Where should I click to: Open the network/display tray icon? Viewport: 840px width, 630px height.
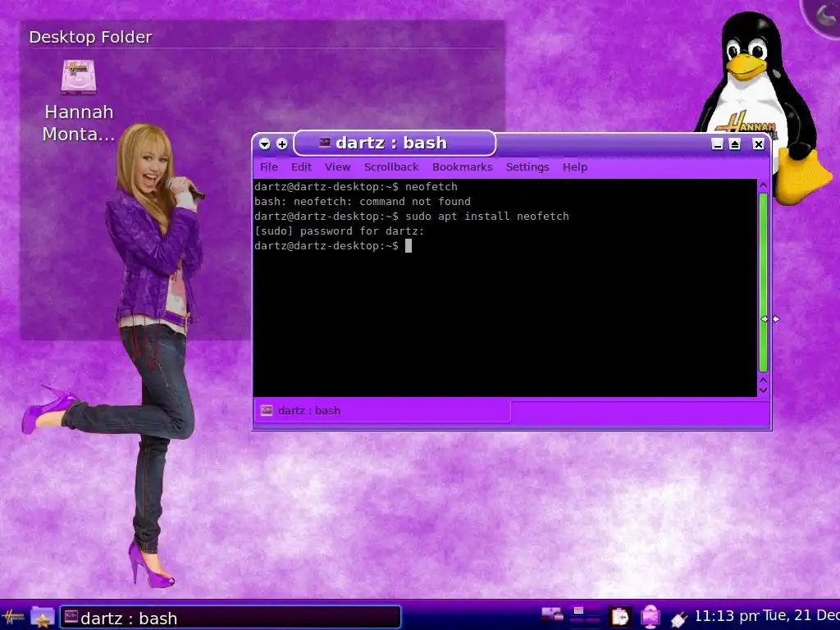pos(552,615)
